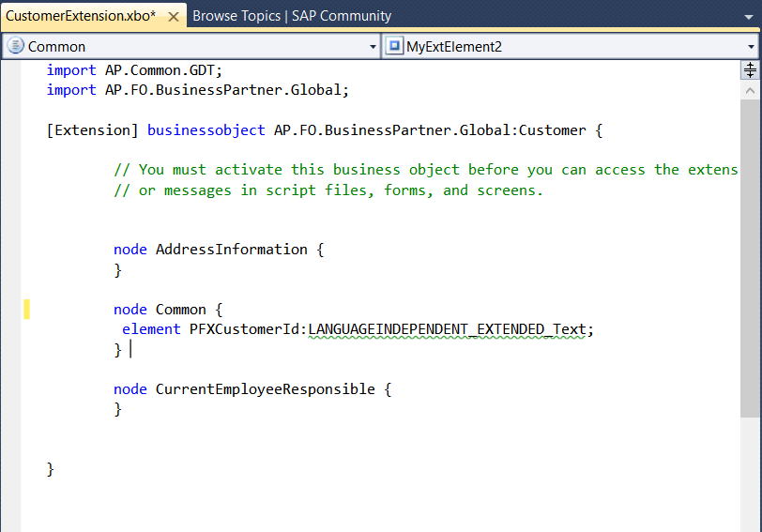Image resolution: width=762 pixels, height=532 pixels.
Task: Place cursor on PFXCustomerId element name
Action: 246,329
